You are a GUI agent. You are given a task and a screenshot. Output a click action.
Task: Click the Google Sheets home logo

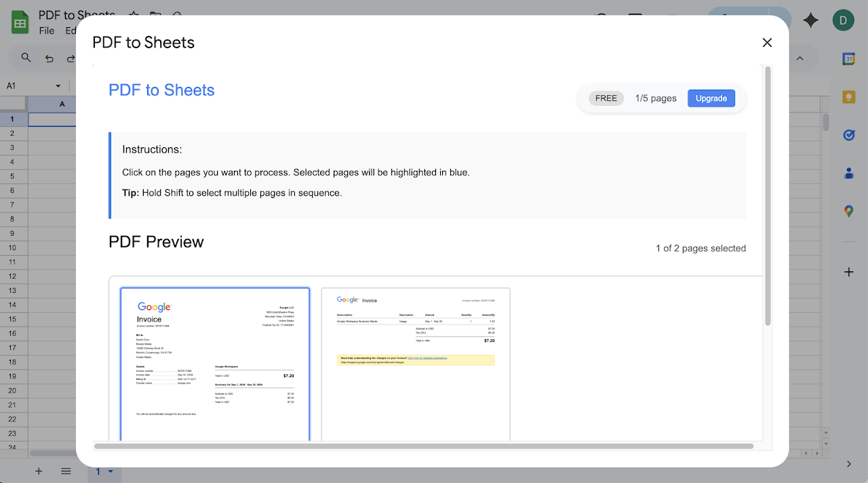tap(20, 22)
